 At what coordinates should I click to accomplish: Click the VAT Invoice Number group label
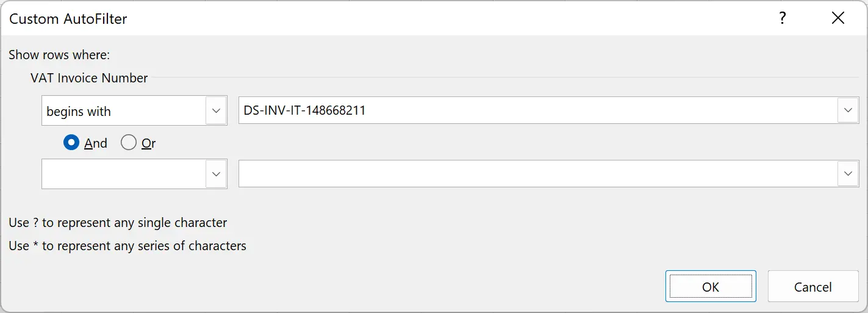(89, 78)
